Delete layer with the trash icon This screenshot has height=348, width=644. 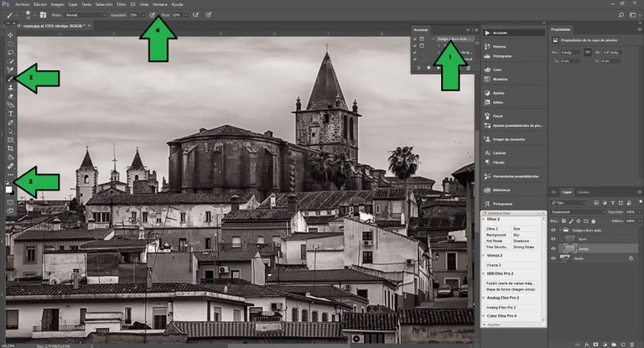[x=632, y=345]
